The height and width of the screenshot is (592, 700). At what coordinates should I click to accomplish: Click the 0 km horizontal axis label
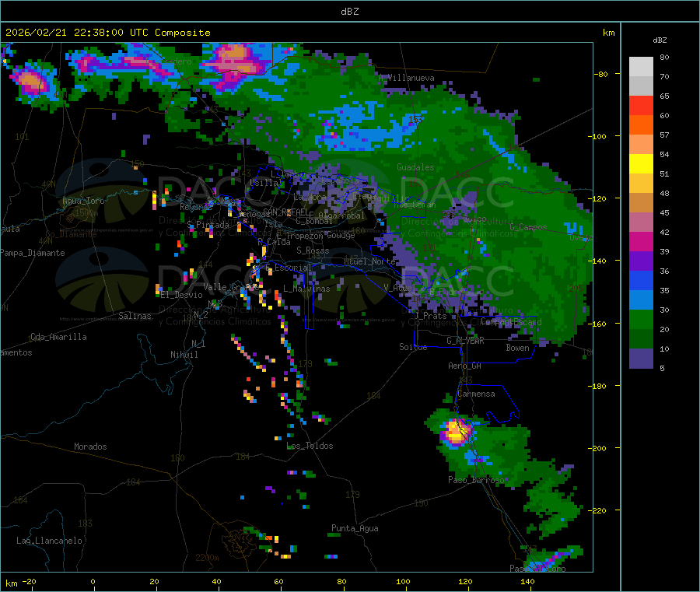[x=93, y=581]
